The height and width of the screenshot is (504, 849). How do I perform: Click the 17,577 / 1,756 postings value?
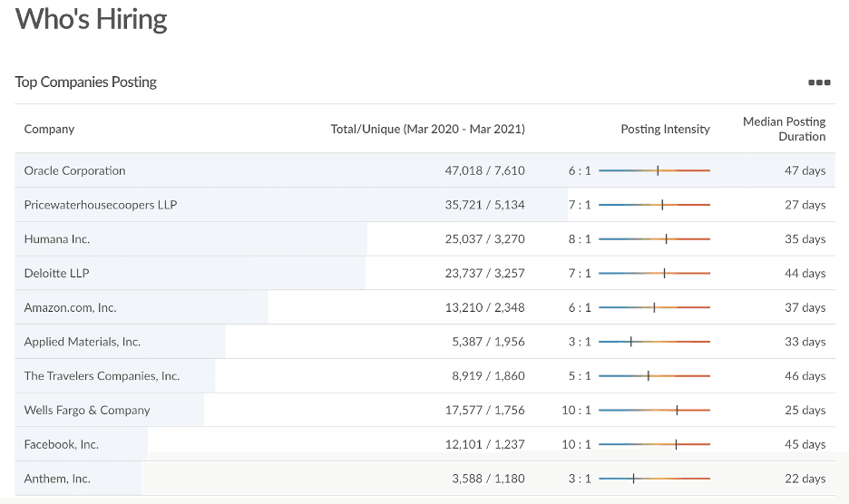484,410
